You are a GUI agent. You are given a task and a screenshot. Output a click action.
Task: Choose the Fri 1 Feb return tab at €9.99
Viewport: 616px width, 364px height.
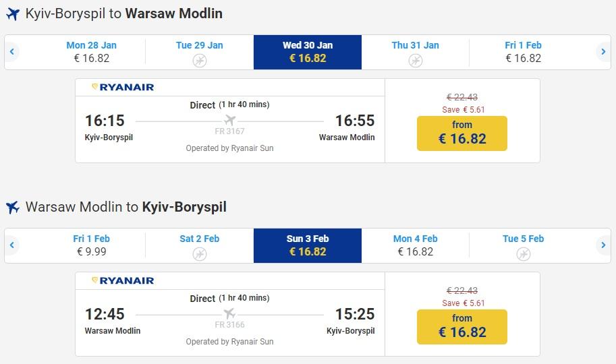(x=91, y=245)
